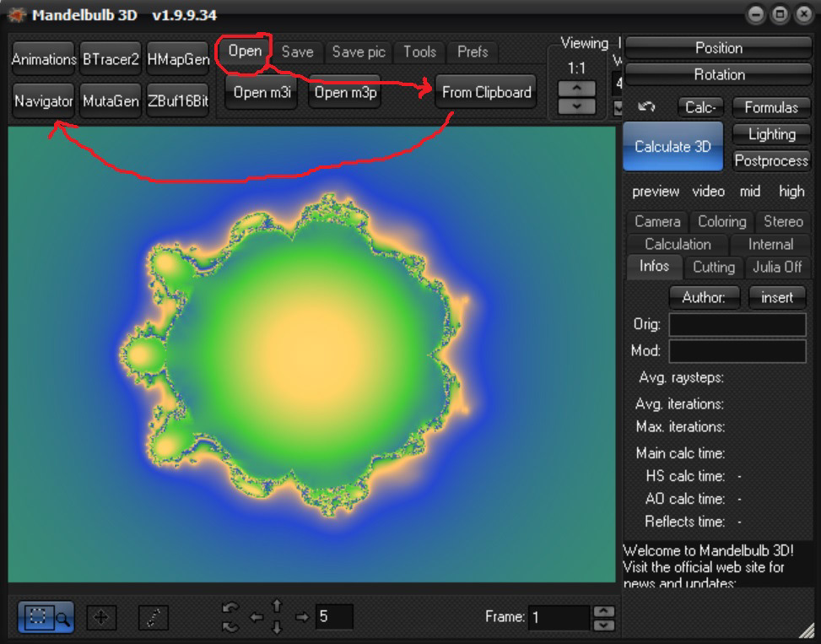Viewport: 821px width, 644px height.
Task: Switch to the Tools tab
Action: [419, 51]
